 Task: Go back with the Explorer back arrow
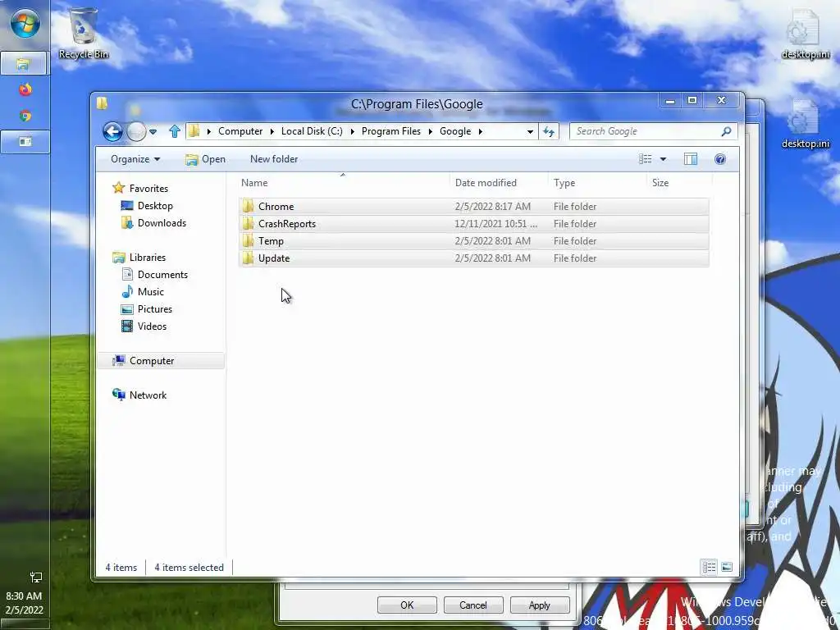point(112,131)
